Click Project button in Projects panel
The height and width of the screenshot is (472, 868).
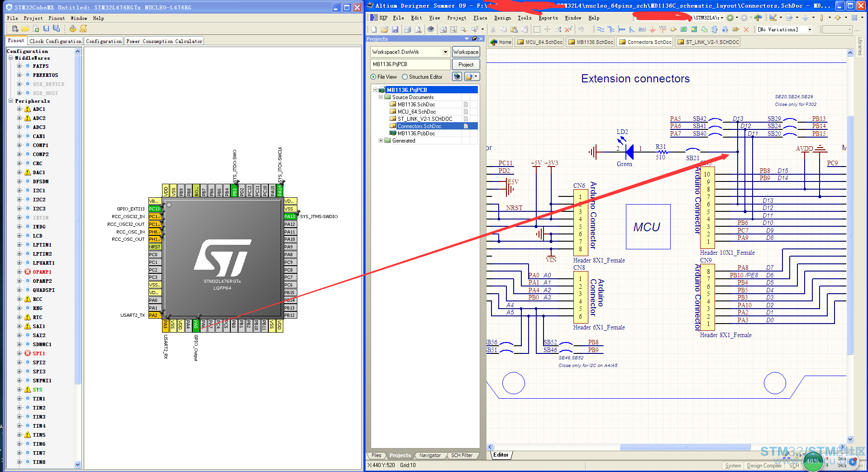point(466,64)
